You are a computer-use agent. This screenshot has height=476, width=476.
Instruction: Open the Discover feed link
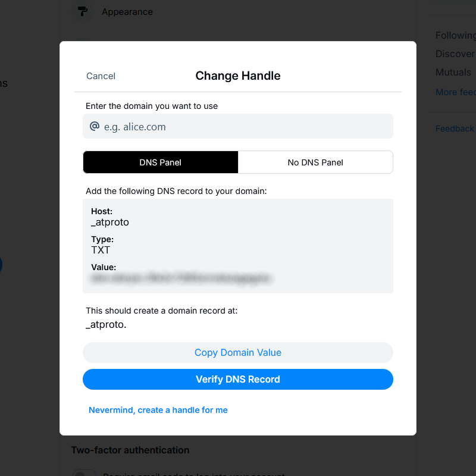tap(455, 54)
